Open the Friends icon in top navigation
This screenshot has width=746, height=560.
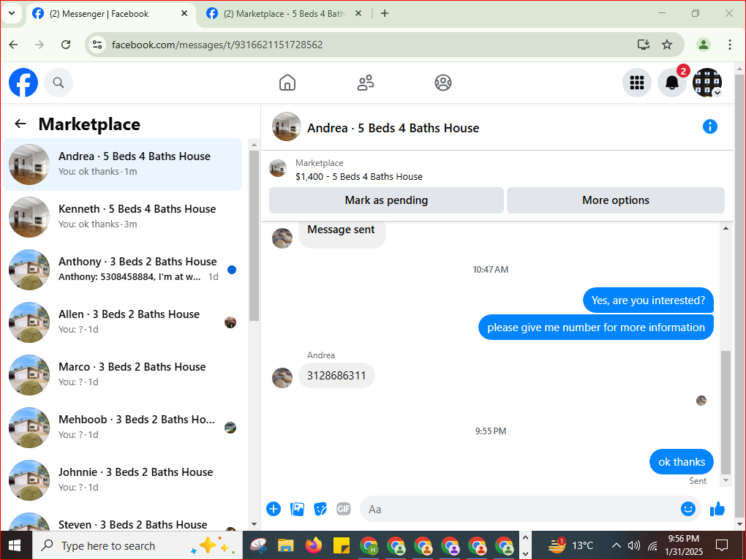tap(366, 83)
